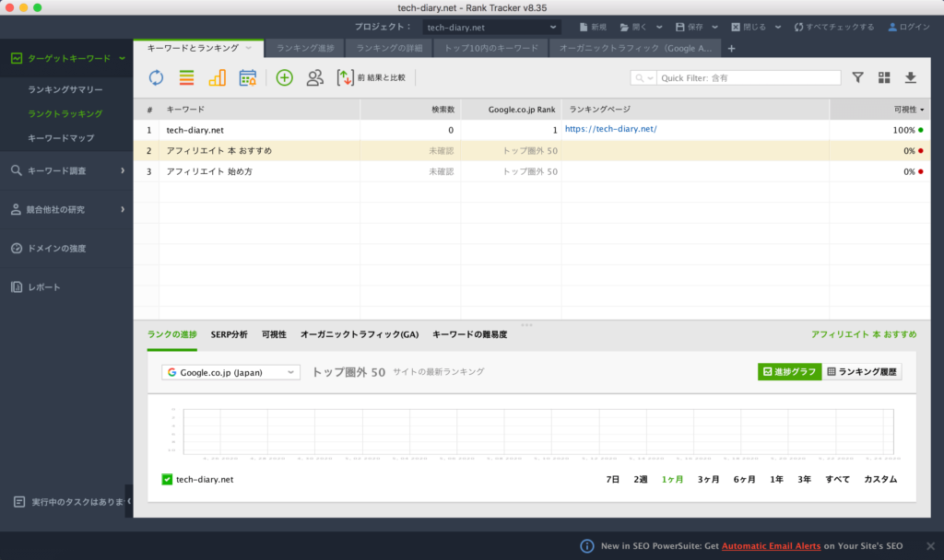Screen dimensions: 944x560
Task: Toggle the tech-diary.net graph checkbox
Action: (x=167, y=479)
